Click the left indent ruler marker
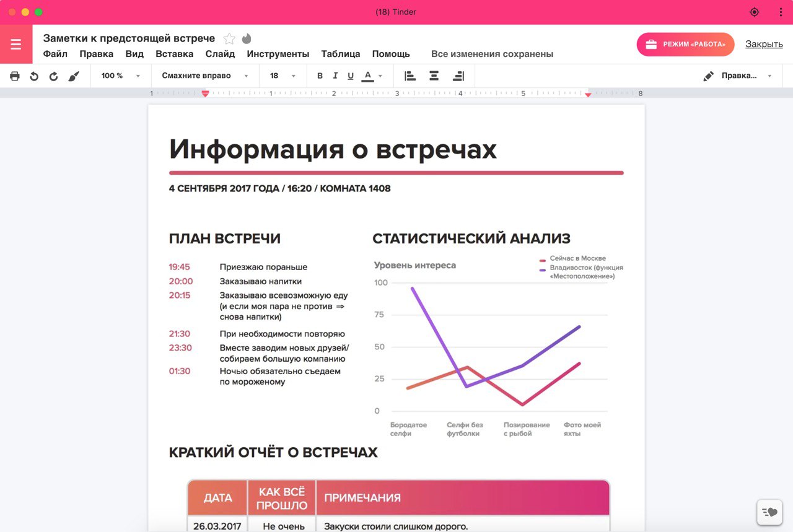The image size is (793, 532). pyautogui.click(x=205, y=94)
